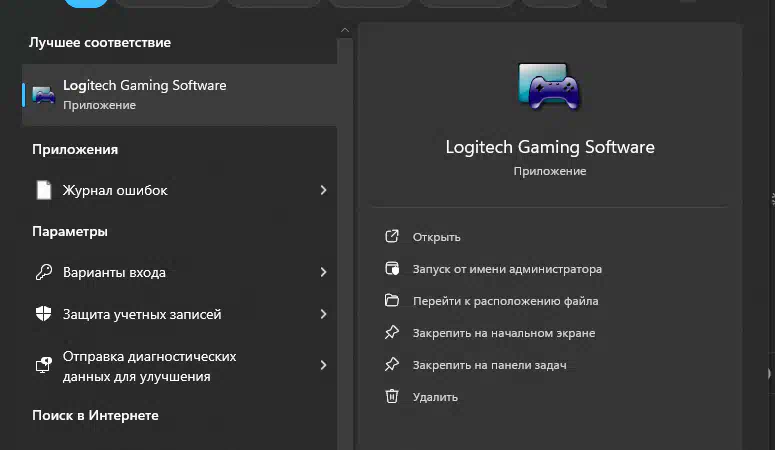Click the key icon beside Варианты входа
The width and height of the screenshot is (775, 450).
tap(43, 272)
